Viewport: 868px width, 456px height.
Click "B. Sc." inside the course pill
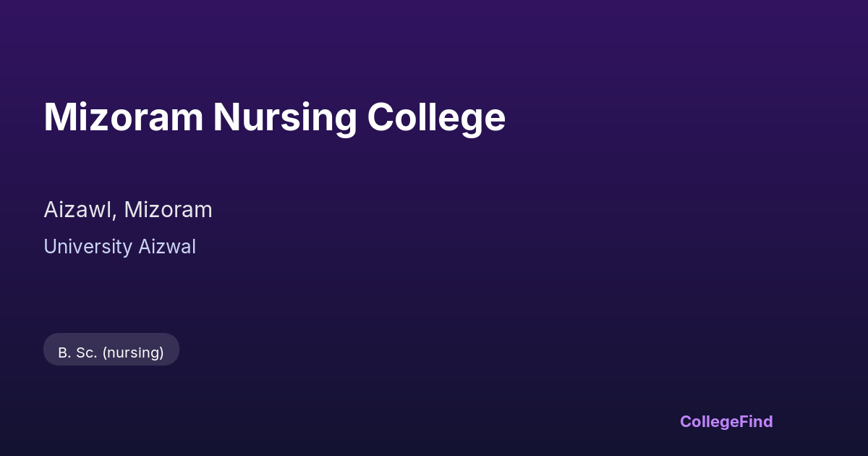(77, 352)
